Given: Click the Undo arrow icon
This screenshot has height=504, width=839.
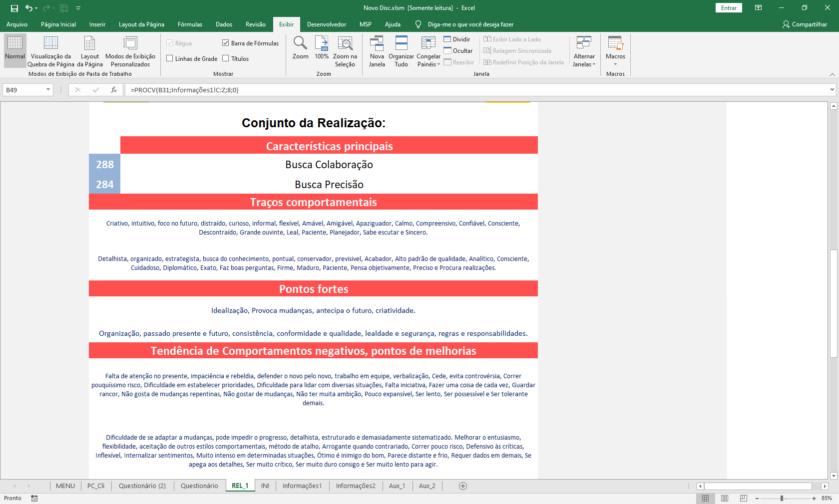Looking at the screenshot, I should 29,8.
